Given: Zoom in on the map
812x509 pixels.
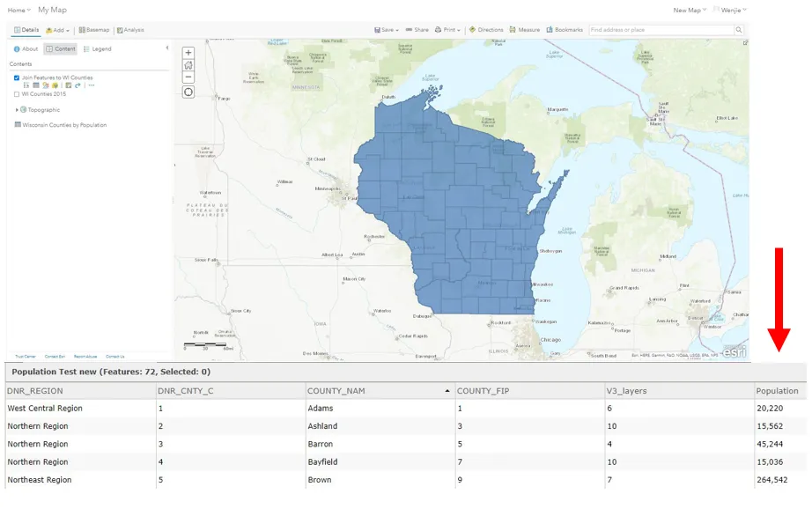Looking at the screenshot, I should (188, 53).
